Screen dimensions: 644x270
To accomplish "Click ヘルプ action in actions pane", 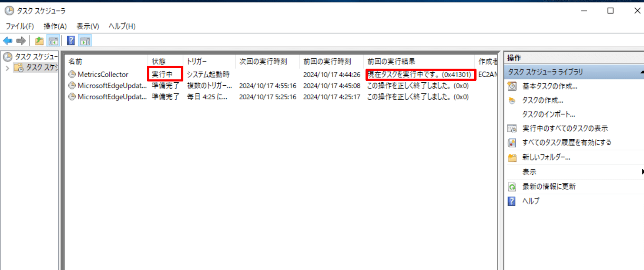I will click(531, 201).
